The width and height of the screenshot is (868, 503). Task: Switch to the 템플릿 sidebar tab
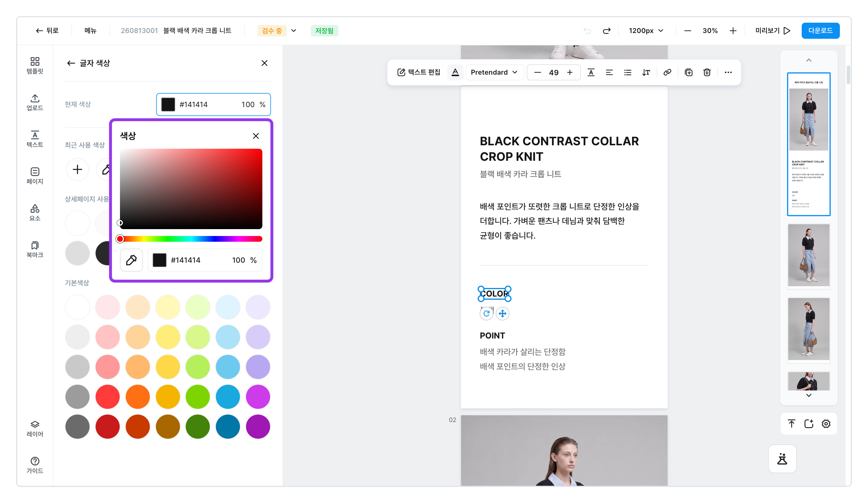click(x=35, y=65)
